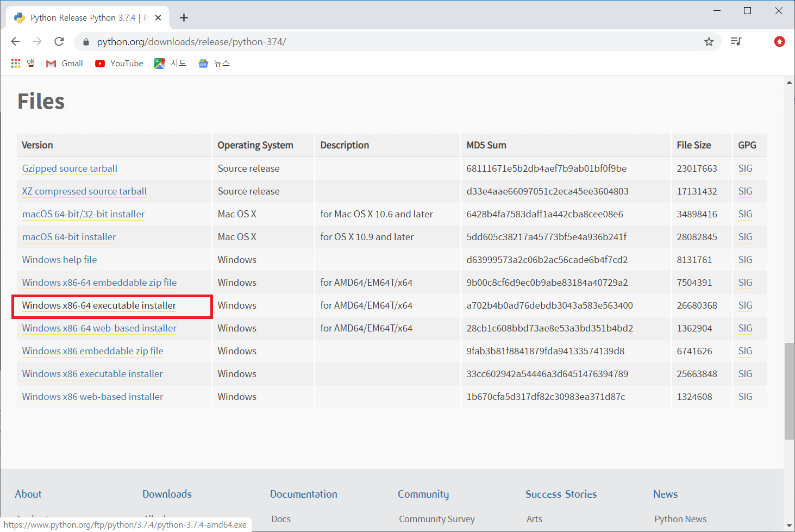Download Windows x86-64 executable installer
795x532 pixels.
(x=99, y=305)
